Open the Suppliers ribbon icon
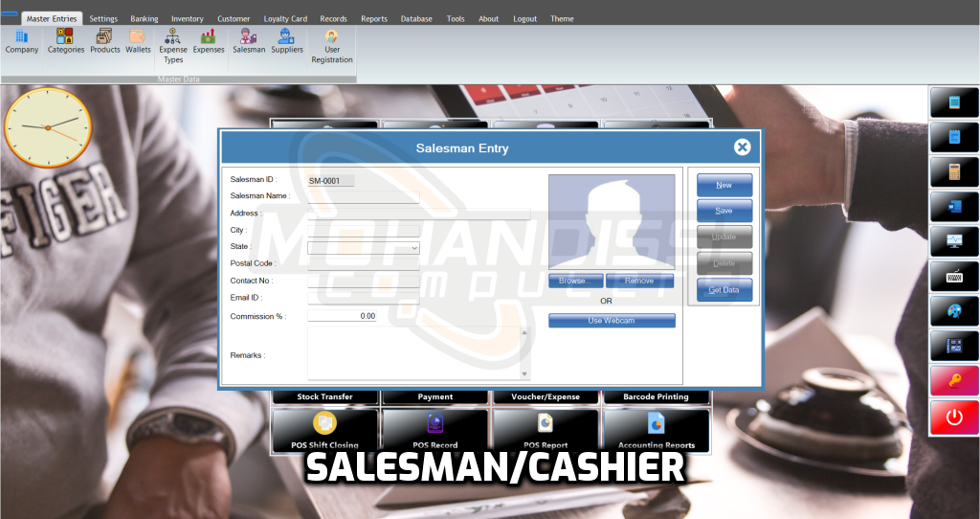980x519 pixels. pyautogui.click(x=287, y=41)
